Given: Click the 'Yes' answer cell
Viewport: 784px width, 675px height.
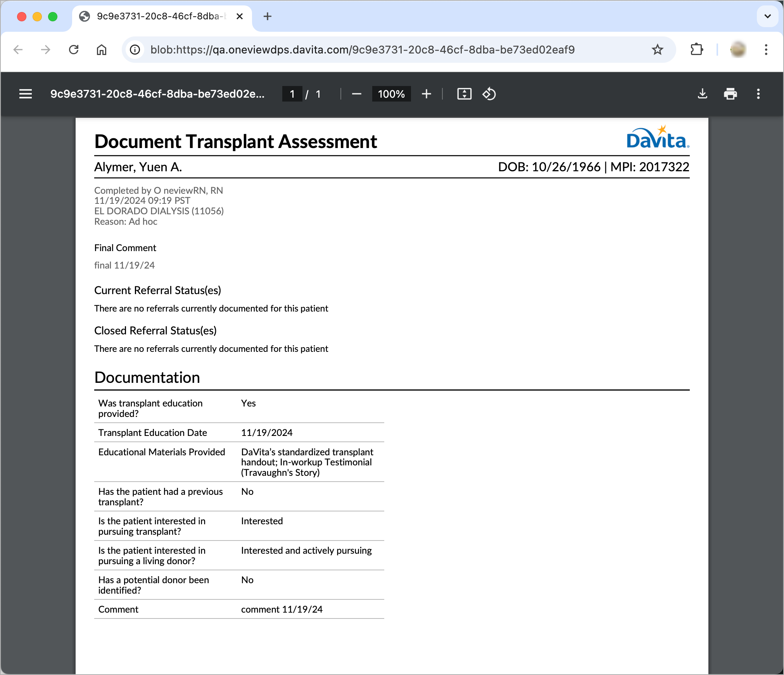Looking at the screenshot, I should point(248,403).
